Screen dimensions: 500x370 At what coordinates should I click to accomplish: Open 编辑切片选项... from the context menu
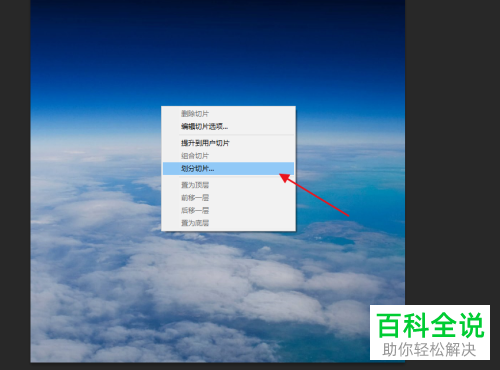click(228, 127)
